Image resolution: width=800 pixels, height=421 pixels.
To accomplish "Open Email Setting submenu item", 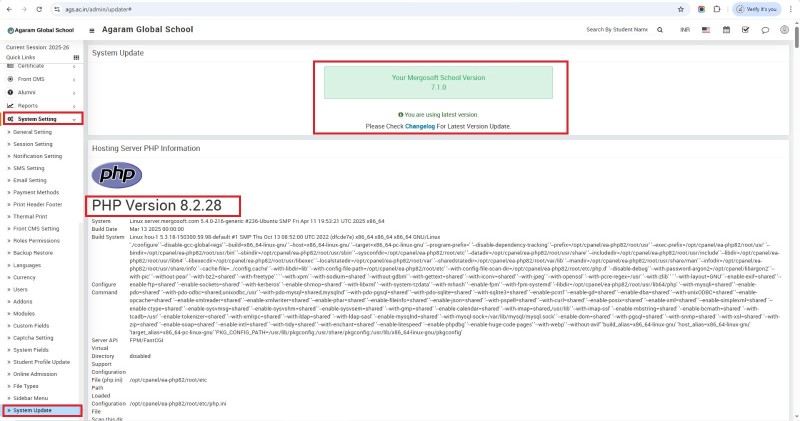I will click(30, 181).
